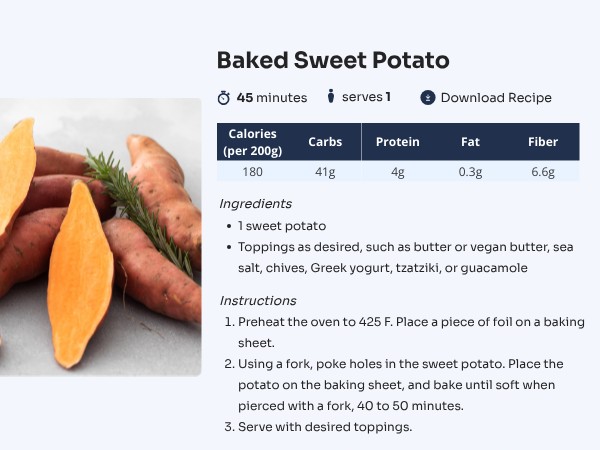
Task: Click the Fiber column header
Action: coord(543,142)
